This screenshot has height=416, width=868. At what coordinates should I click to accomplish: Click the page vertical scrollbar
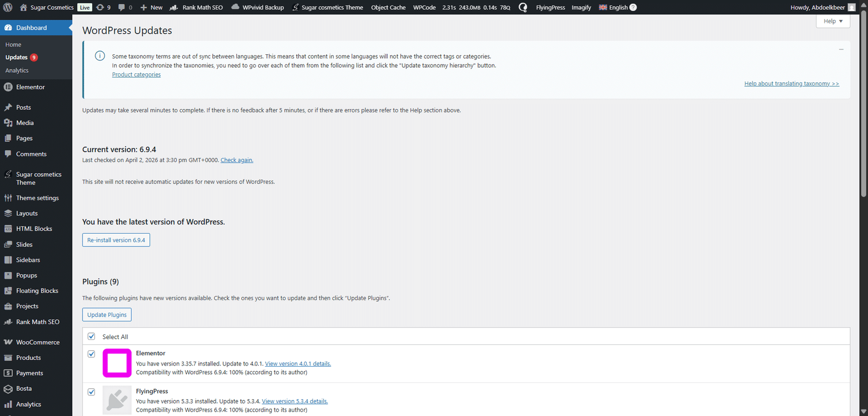pyautogui.click(x=864, y=109)
